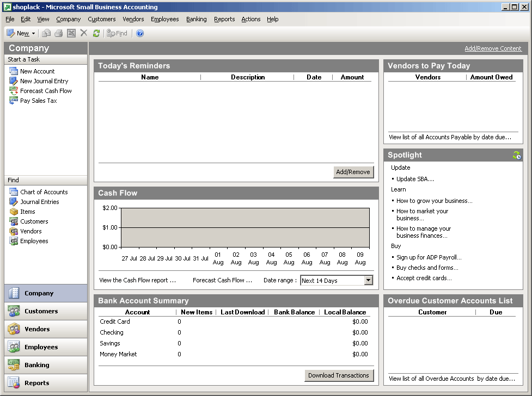The width and height of the screenshot is (532, 396).
Task: Switch to the Customers navigation pane
Action: (x=46, y=311)
